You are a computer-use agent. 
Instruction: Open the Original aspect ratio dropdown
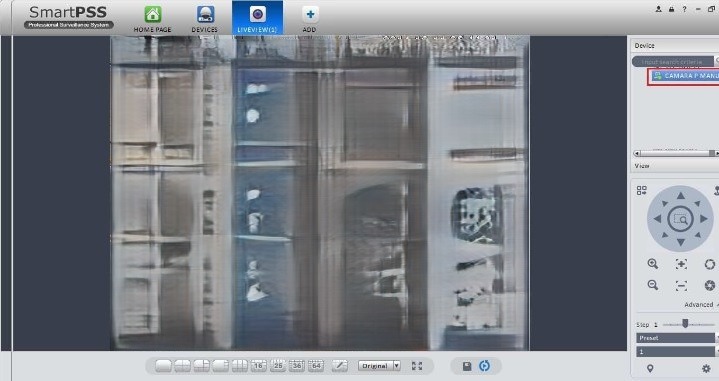(x=379, y=366)
